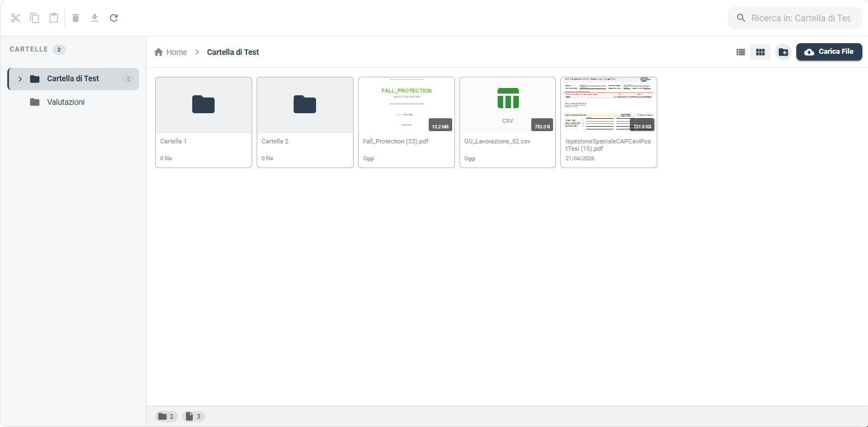The height and width of the screenshot is (427, 868).
Task: Click the Download icon in toolbar
Action: tap(95, 18)
